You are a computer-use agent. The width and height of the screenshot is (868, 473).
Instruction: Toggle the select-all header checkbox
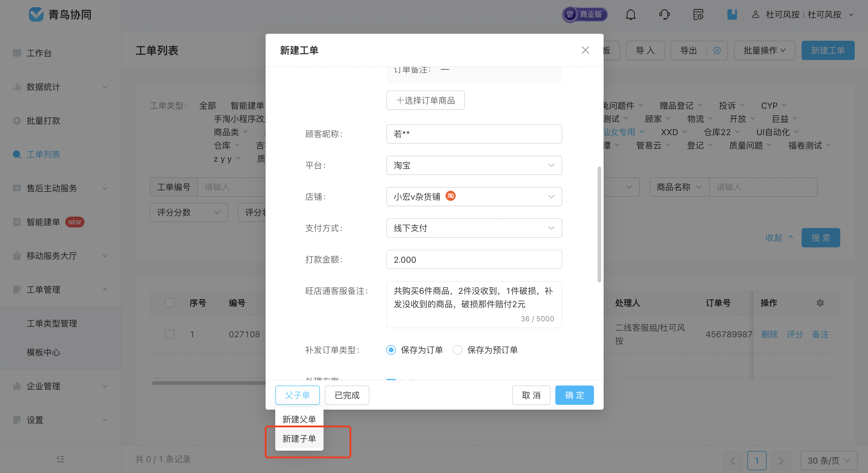tap(170, 303)
